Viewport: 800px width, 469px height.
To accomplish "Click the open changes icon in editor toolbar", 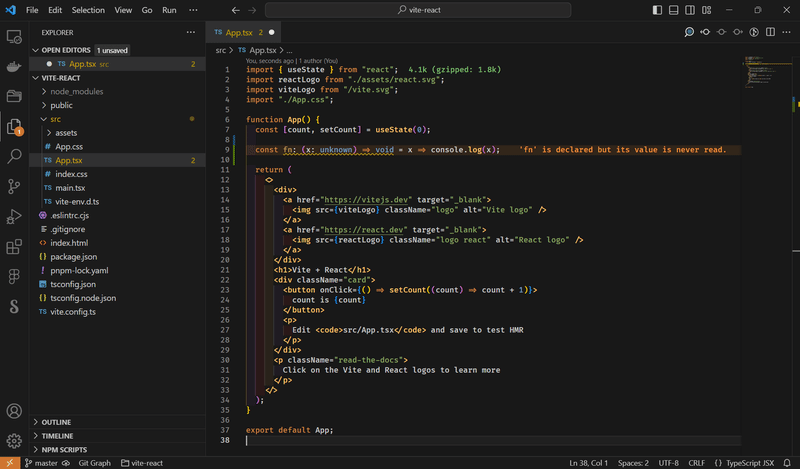I will pyautogui.click(x=705, y=32).
